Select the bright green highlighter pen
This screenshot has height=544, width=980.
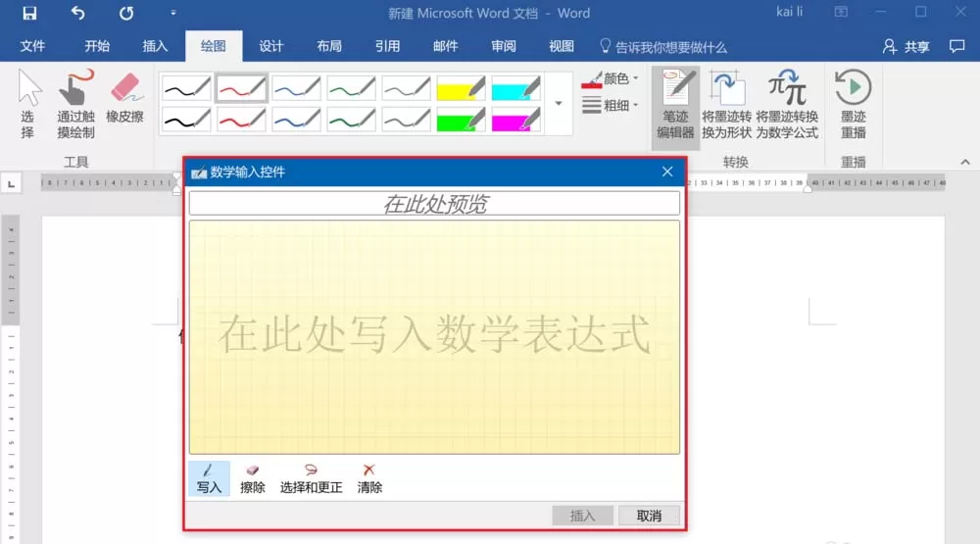click(462, 120)
